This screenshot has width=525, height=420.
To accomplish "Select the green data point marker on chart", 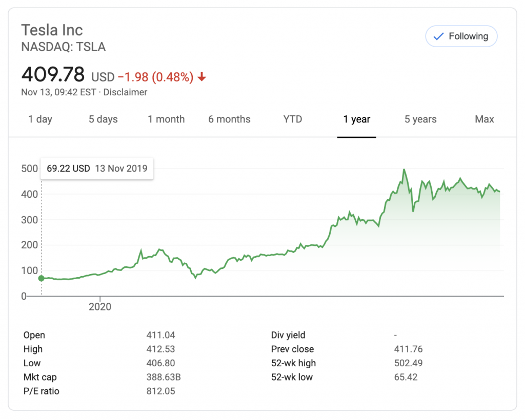I will pos(41,278).
